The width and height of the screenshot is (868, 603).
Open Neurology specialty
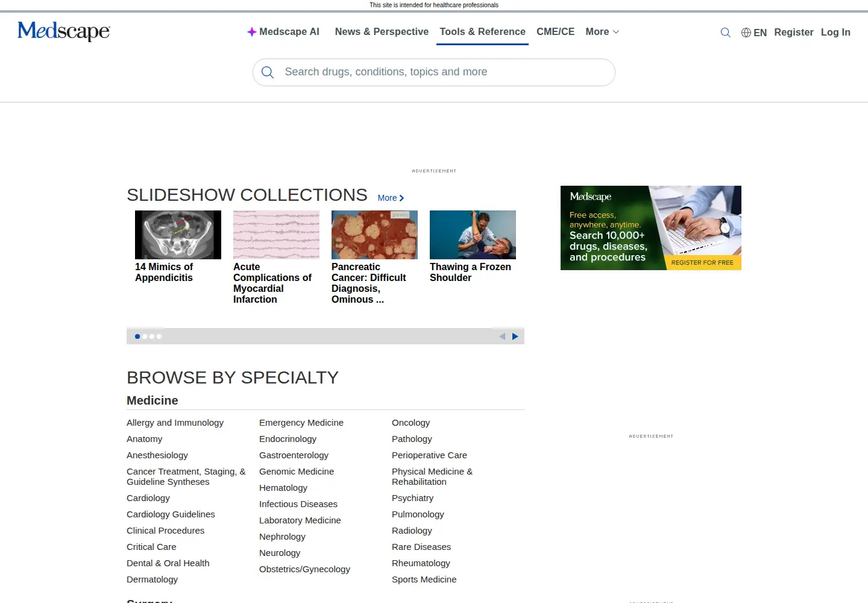[280, 553]
